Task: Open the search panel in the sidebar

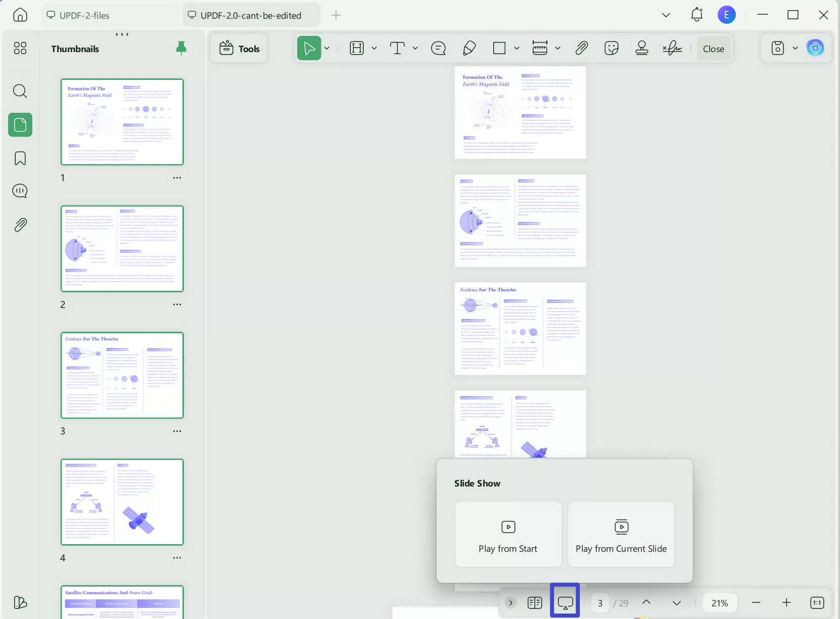Action: (20, 91)
